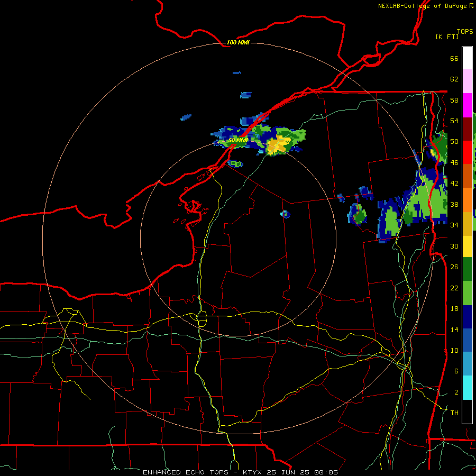Click the legend value "62"

[454, 79]
